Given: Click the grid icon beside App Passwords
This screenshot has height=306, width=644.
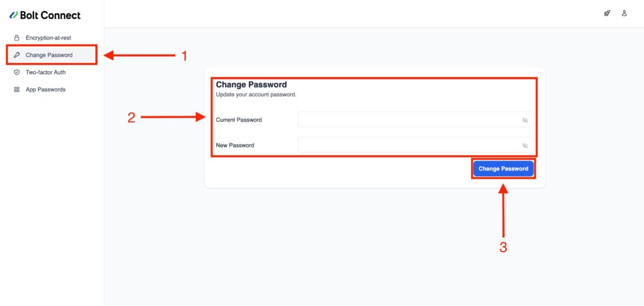Looking at the screenshot, I should coord(17,89).
